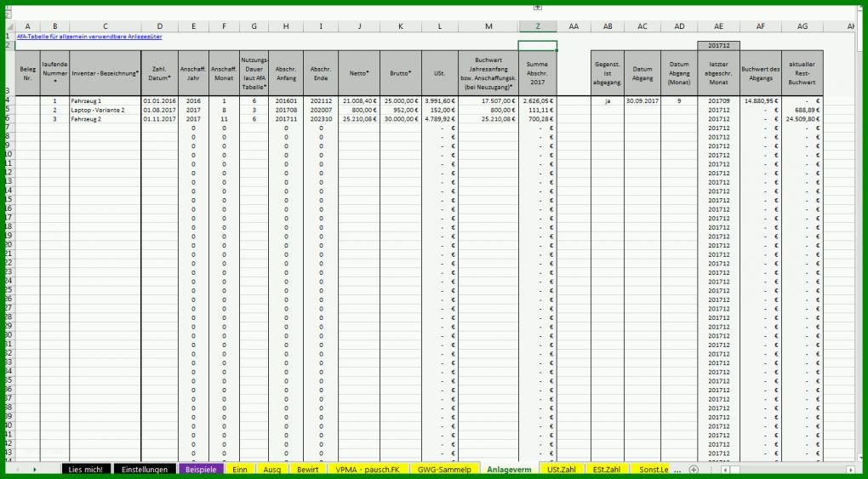Open the Beispiele sheet tab
This screenshot has width=868, height=479.
[x=201, y=470]
